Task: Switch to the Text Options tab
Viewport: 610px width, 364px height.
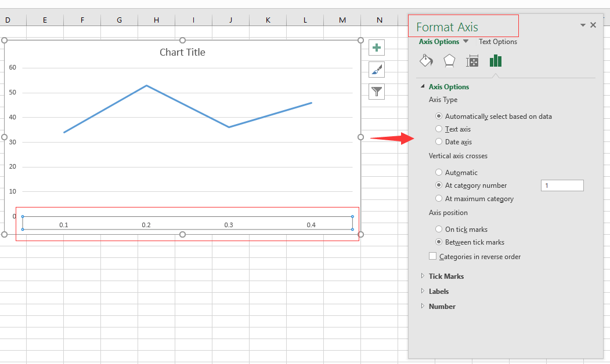Action: click(x=497, y=42)
